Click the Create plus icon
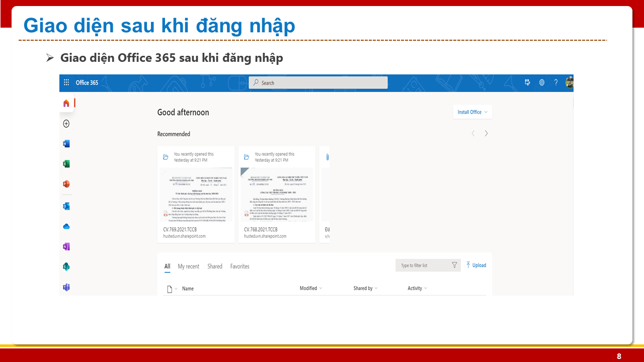 pos(66,124)
